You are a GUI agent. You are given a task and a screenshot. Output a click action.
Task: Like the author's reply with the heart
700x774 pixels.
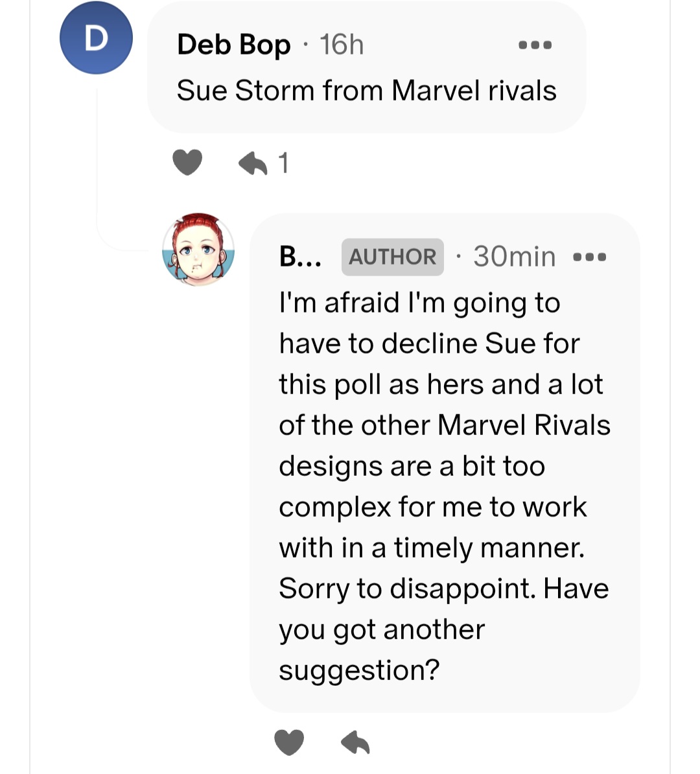click(289, 742)
